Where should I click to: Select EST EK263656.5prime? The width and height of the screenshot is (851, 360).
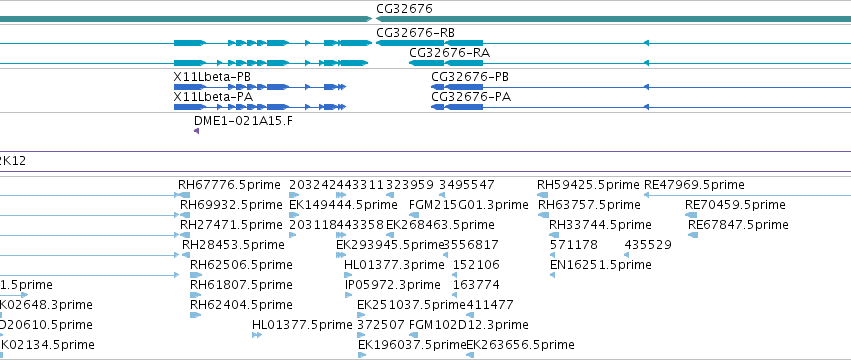(x=520, y=345)
